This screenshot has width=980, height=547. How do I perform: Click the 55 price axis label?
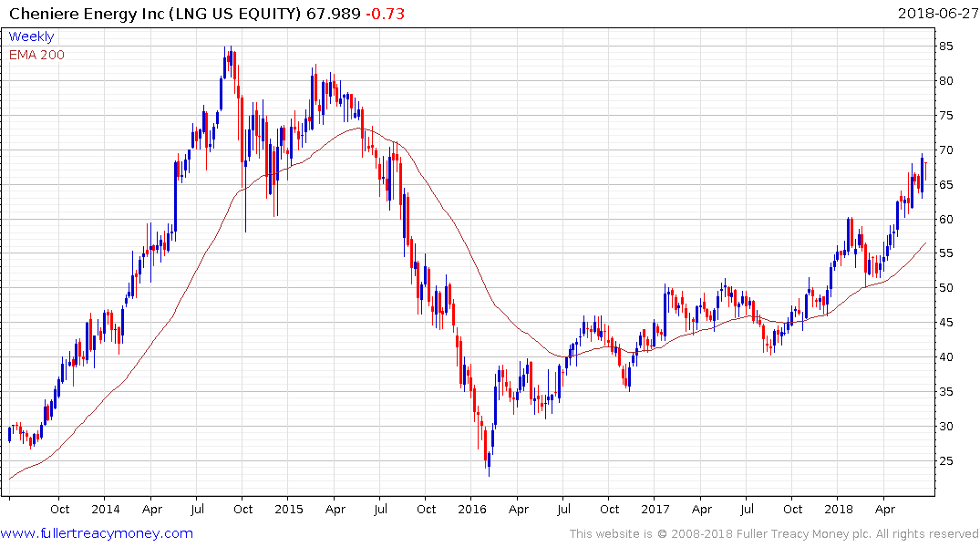coord(945,253)
